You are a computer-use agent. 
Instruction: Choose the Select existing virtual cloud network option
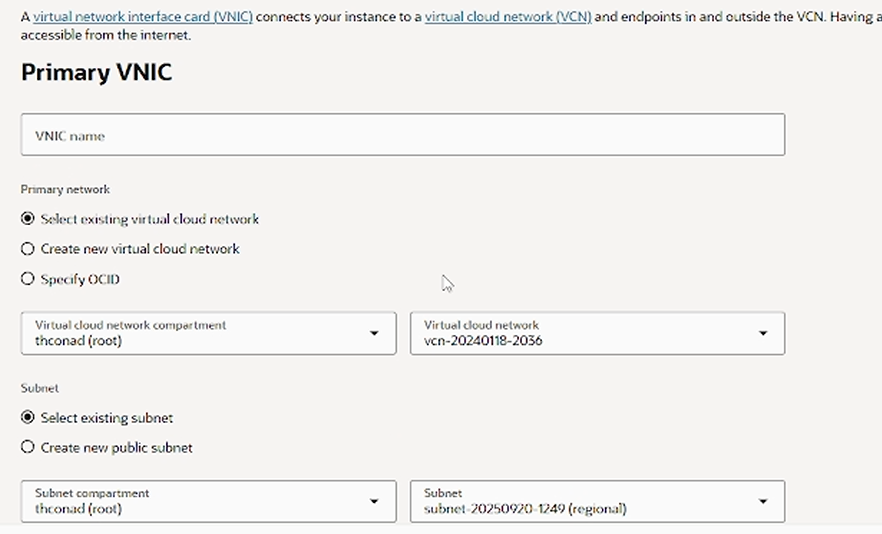28,219
